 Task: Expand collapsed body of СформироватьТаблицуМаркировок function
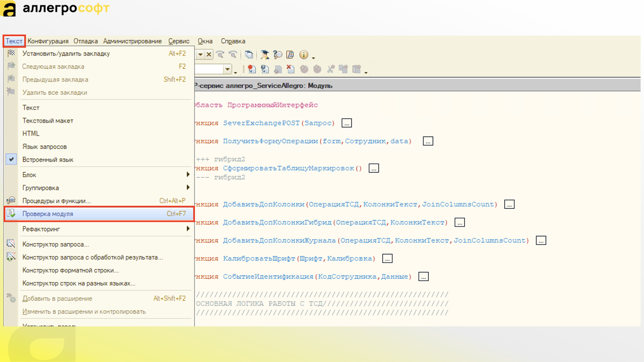[374, 168]
